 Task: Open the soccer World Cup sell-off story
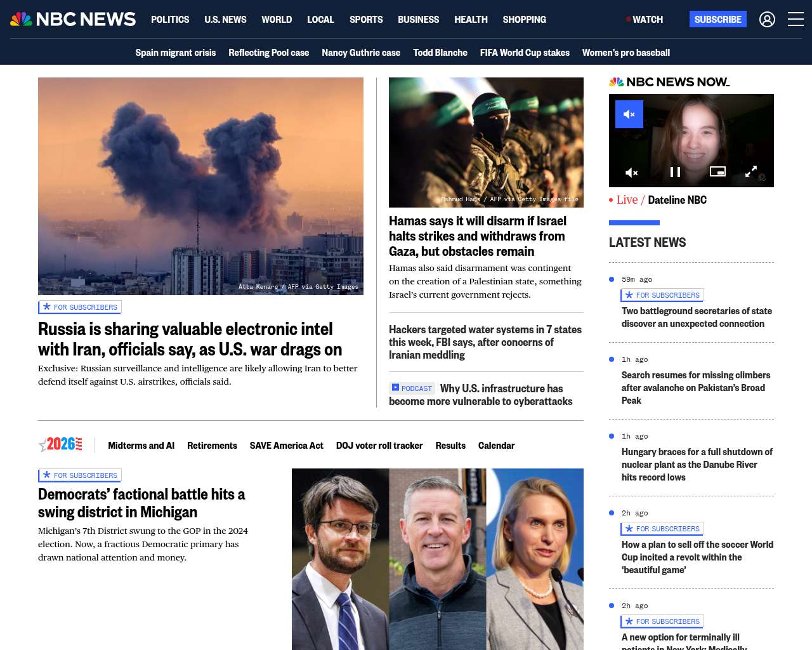coord(697,557)
